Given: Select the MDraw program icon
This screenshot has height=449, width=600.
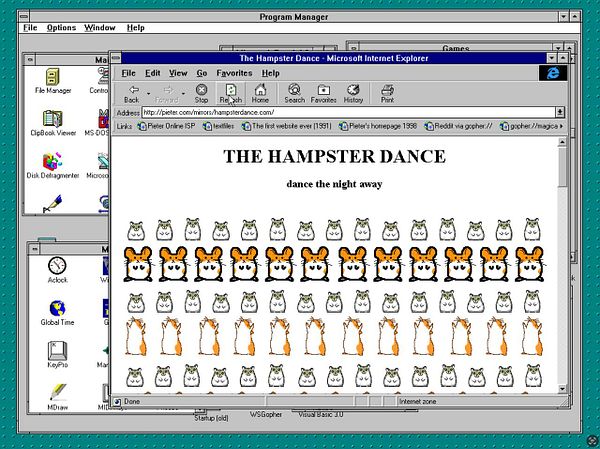Looking at the screenshot, I should pos(57,397).
